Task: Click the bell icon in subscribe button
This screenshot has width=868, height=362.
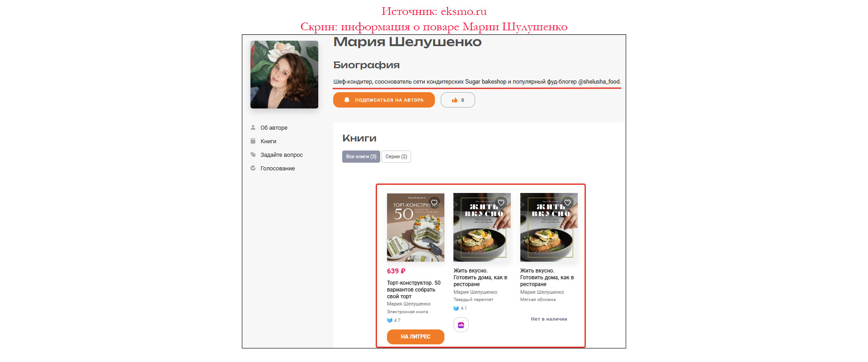Action: coord(347,100)
